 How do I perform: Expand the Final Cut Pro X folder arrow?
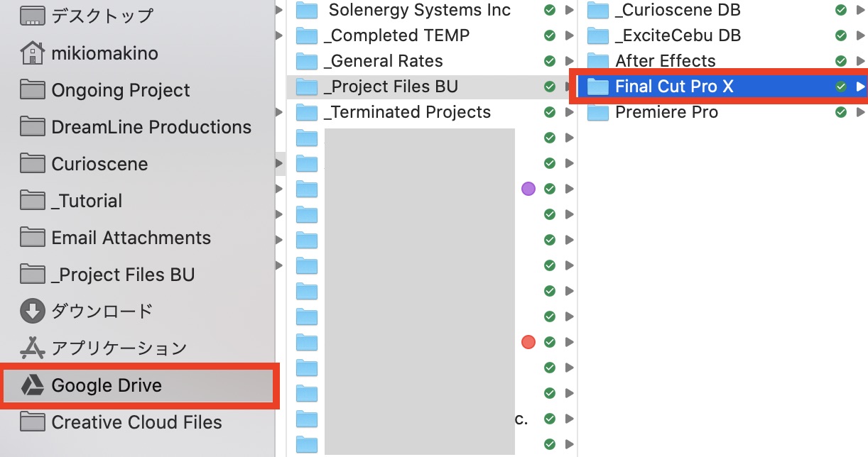point(860,87)
